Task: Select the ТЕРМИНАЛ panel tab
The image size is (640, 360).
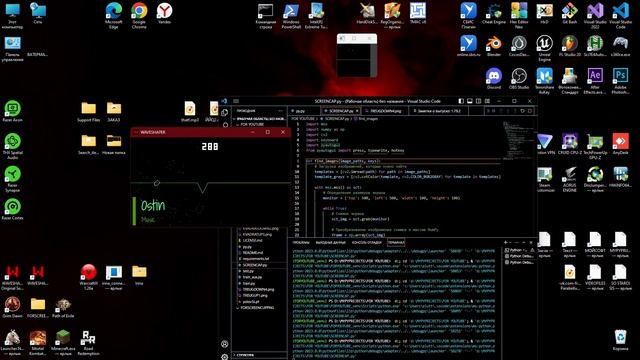Action: tap(396, 242)
